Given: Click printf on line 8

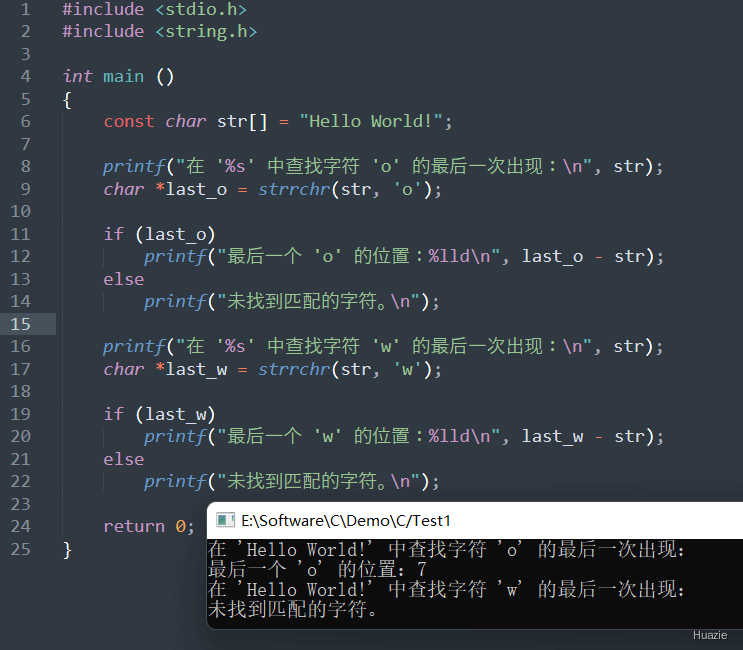Looking at the screenshot, I should (134, 167).
